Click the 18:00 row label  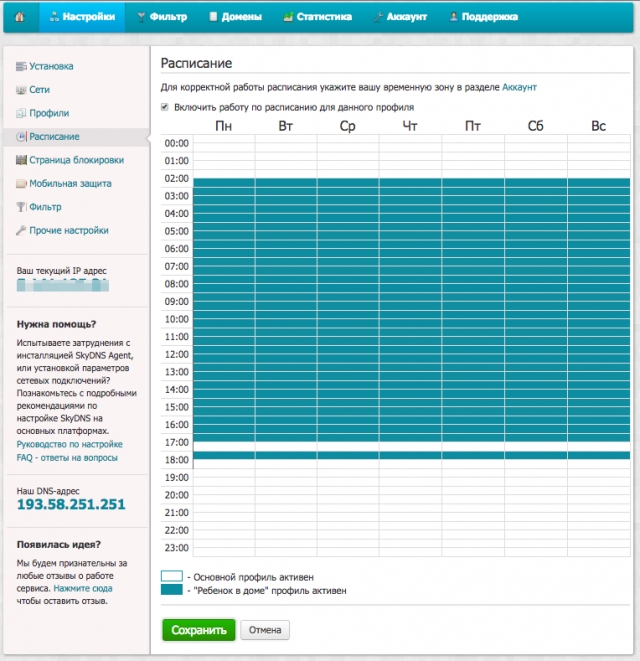click(177, 460)
